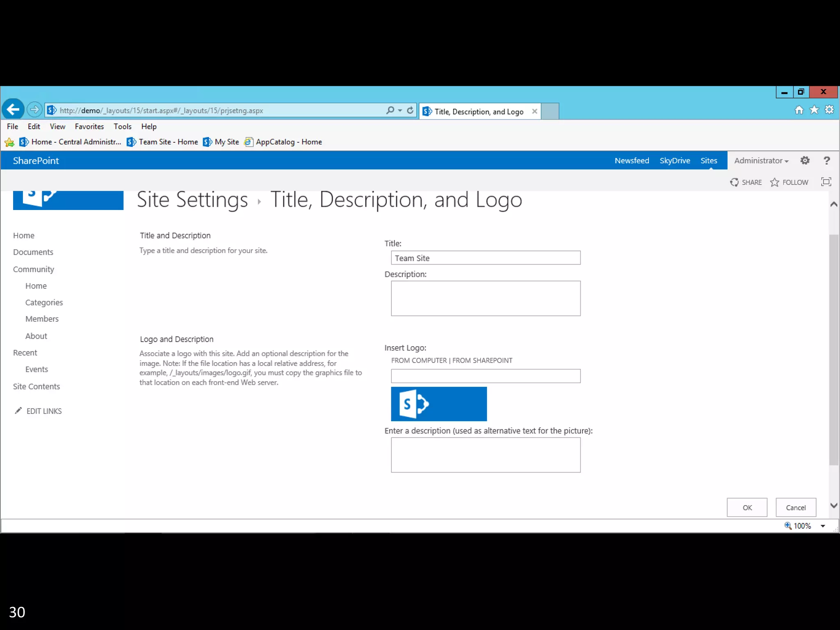Click the OK button
Screen dimensions: 840x630
point(746,507)
